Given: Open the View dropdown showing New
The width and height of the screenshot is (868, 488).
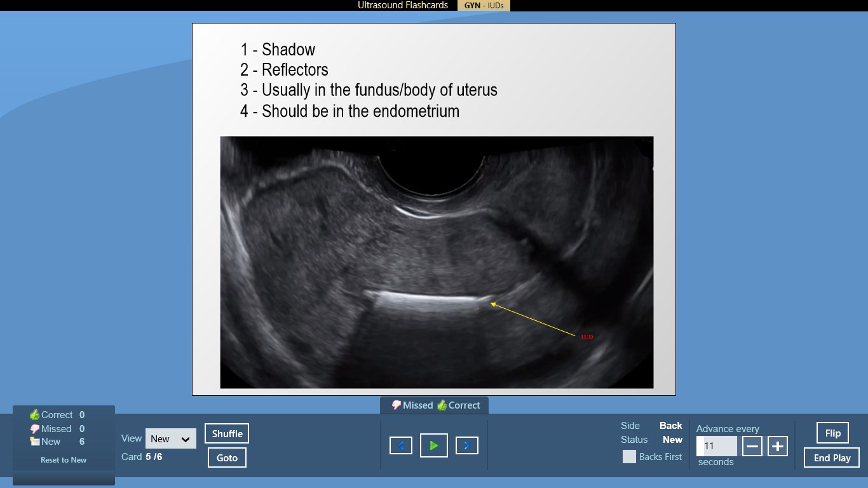Looking at the screenshot, I should [x=171, y=438].
